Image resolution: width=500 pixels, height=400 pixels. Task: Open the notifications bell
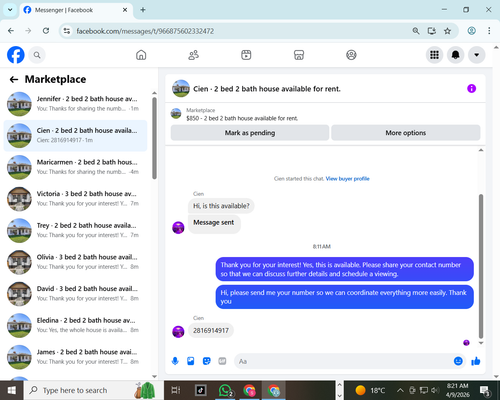click(455, 55)
